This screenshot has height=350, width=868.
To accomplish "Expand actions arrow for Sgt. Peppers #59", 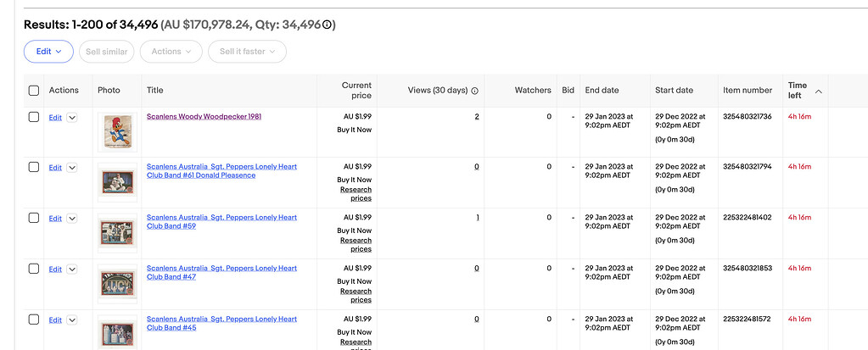I will coord(71,219).
